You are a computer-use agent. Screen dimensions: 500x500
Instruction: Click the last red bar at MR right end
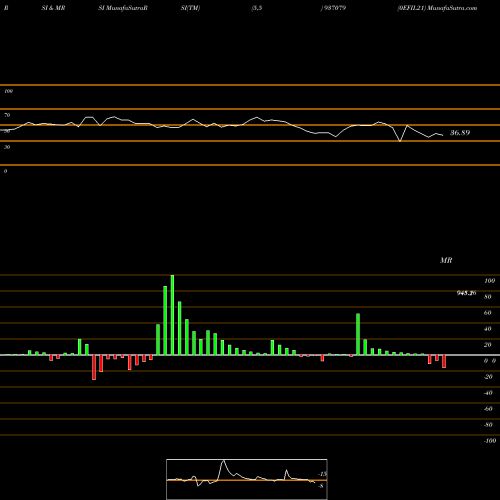pos(444,361)
